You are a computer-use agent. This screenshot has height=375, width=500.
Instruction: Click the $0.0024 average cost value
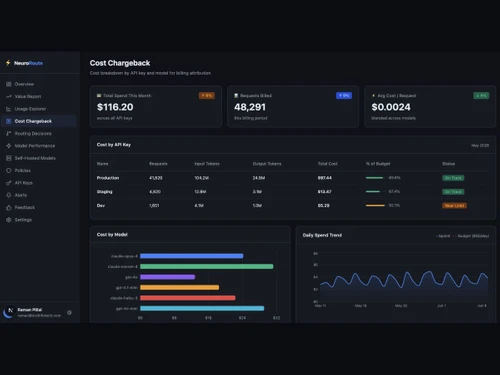coord(391,107)
